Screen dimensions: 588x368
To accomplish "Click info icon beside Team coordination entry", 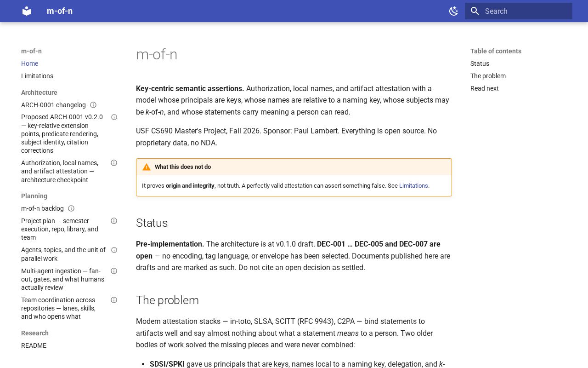I will (x=114, y=300).
